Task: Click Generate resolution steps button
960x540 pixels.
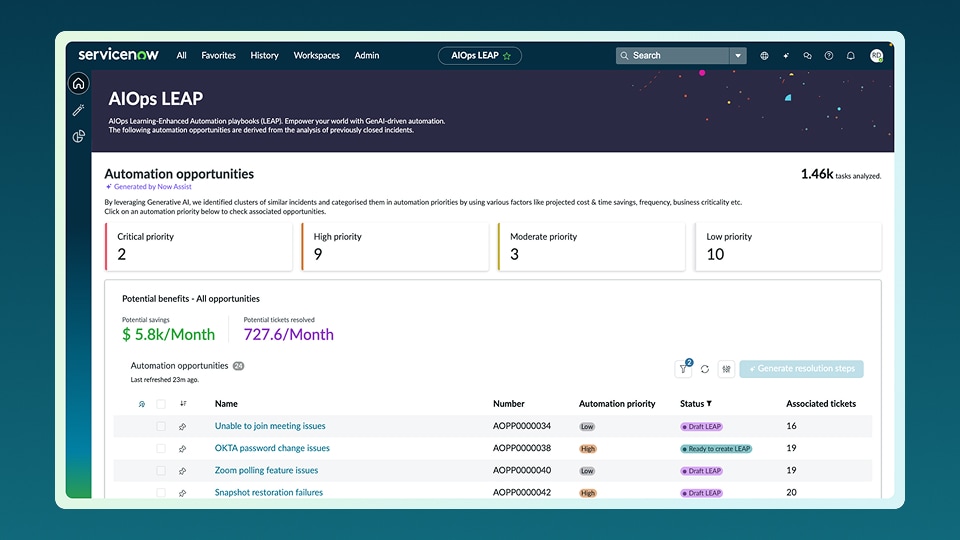Action: tap(801, 369)
